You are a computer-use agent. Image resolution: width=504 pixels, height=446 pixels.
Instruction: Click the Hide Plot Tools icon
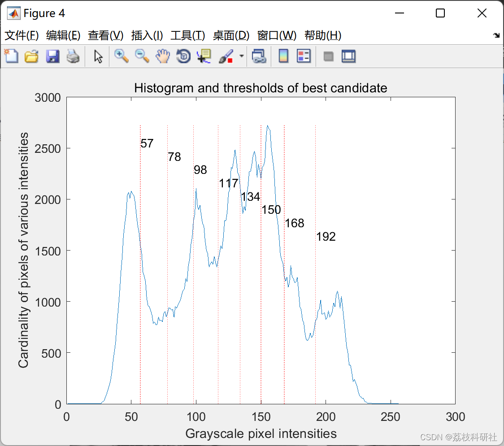(328, 56)
